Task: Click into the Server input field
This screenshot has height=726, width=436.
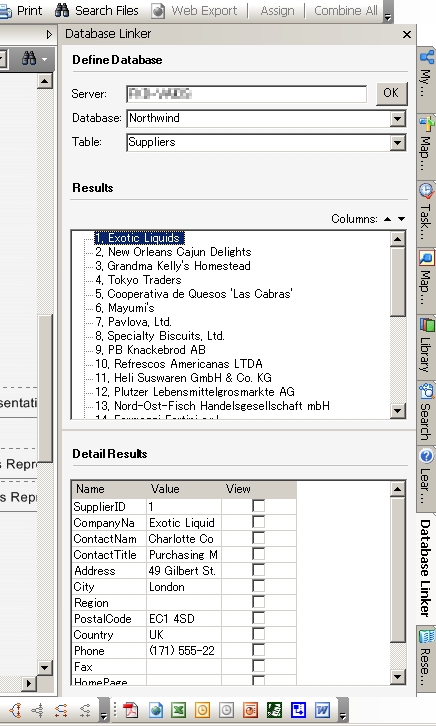Action: [246, 94]
